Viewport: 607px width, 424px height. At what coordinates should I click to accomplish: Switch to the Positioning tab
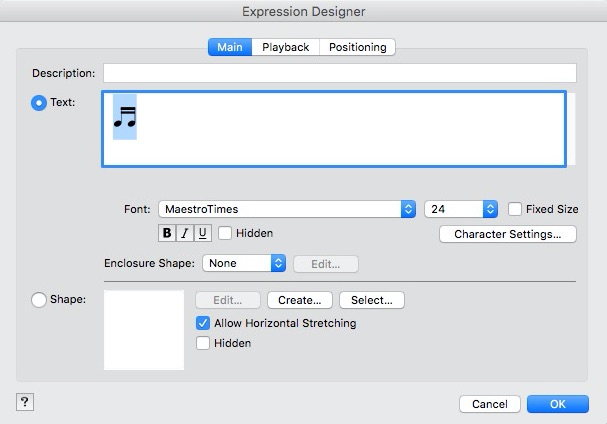358,47
